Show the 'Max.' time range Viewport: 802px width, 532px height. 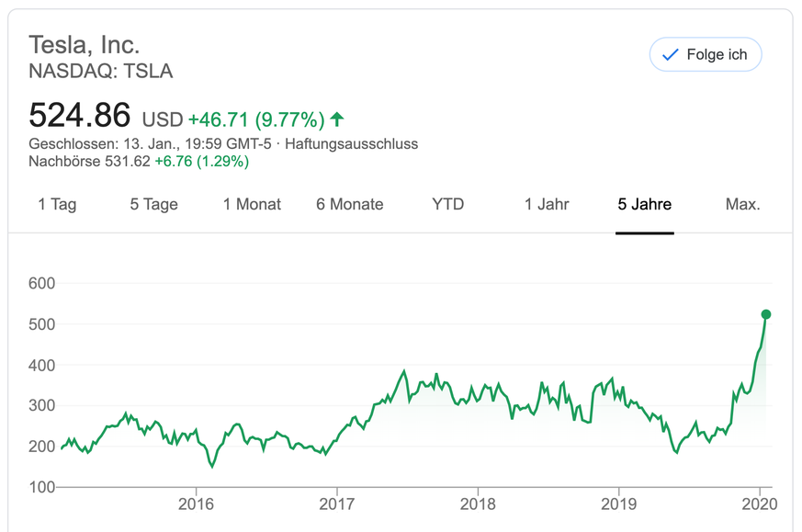(743, 205)
